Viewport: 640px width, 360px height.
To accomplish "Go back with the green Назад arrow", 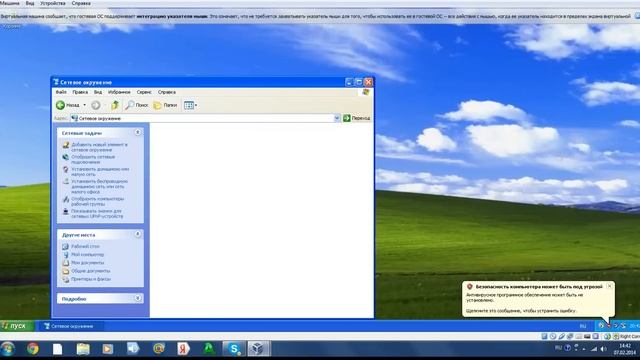I will (x=68, y=105).
